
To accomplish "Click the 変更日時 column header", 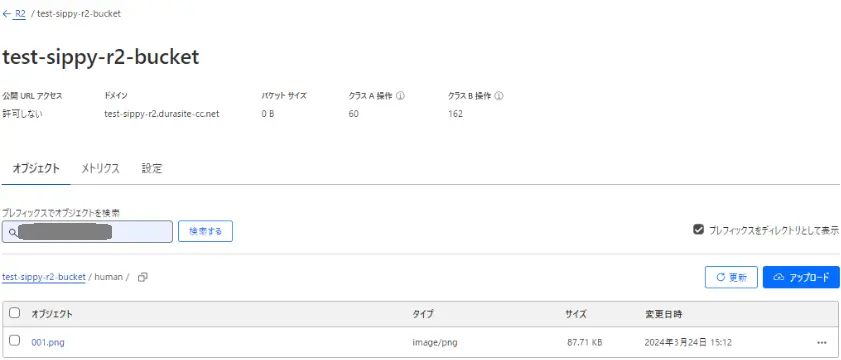I will point(663,314).
